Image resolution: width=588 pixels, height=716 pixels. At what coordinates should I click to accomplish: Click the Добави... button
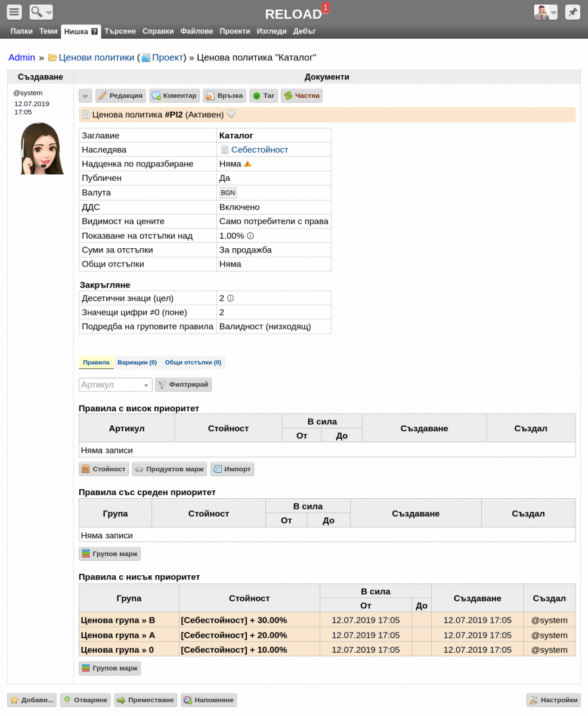[32, 700]
